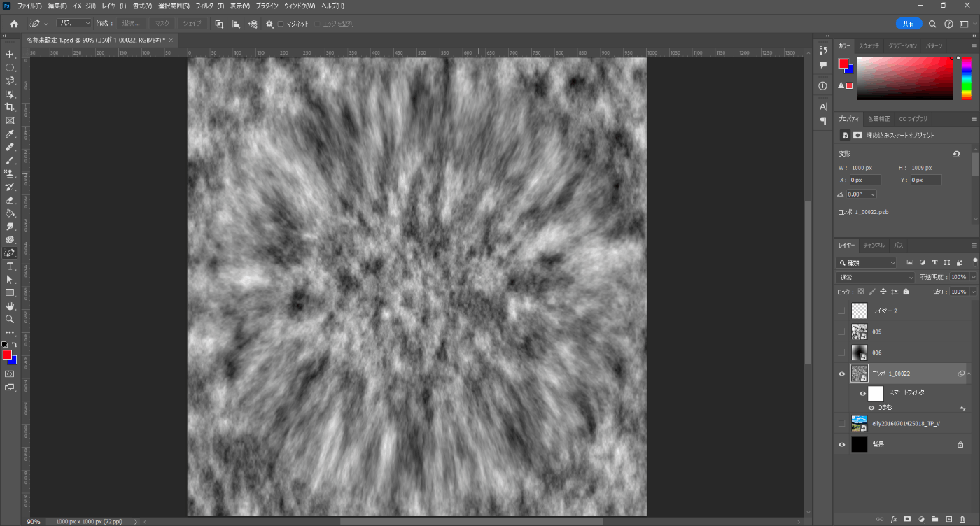Switch to the 色調補正 tab
980x526 pixels.
(x=879, y=118)
